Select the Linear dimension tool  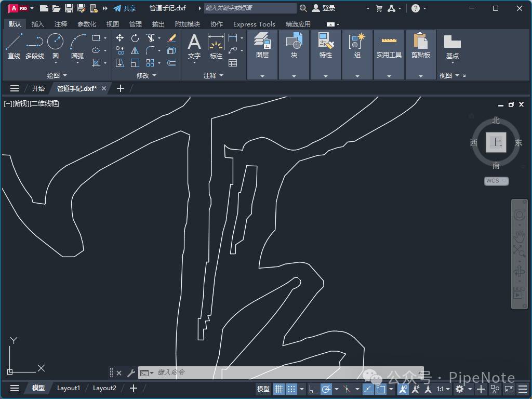pos(233,37)
